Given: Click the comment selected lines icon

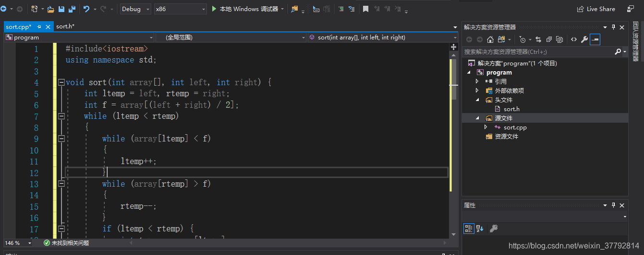Looking at the screenshot, I should [341, 9].
